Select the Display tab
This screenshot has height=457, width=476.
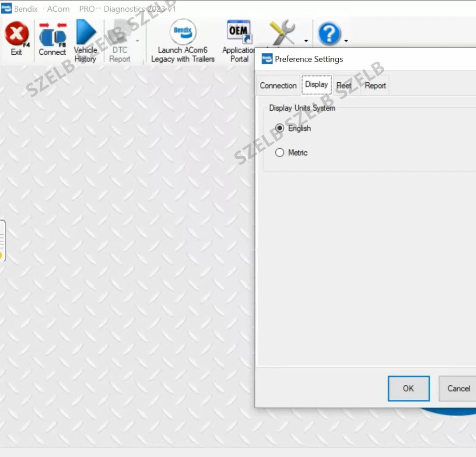tap(316, 85)
